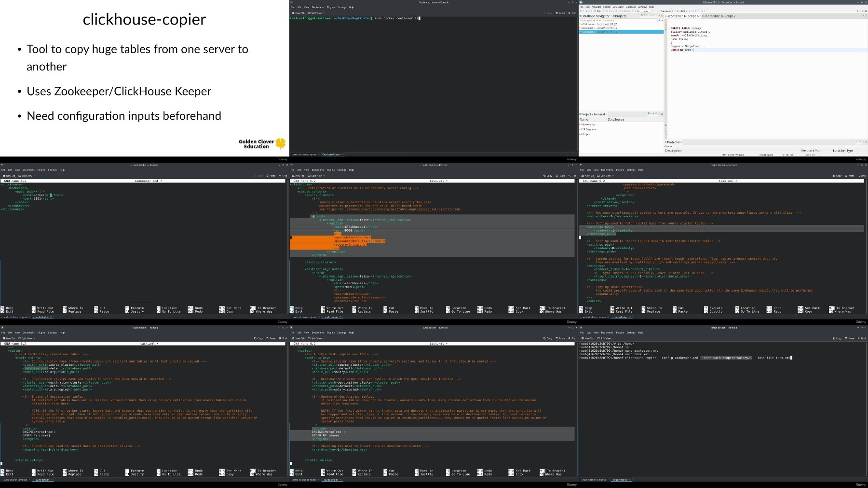Click Commit in the DBeaver toolbar
868x488 pixels.
point(612,11)
